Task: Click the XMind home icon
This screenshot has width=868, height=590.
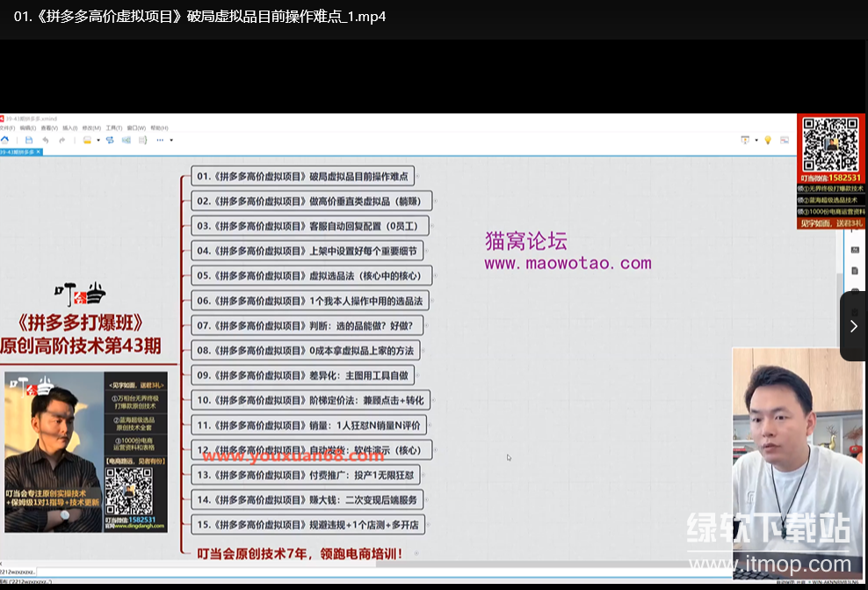Action: tap(5, 140)
